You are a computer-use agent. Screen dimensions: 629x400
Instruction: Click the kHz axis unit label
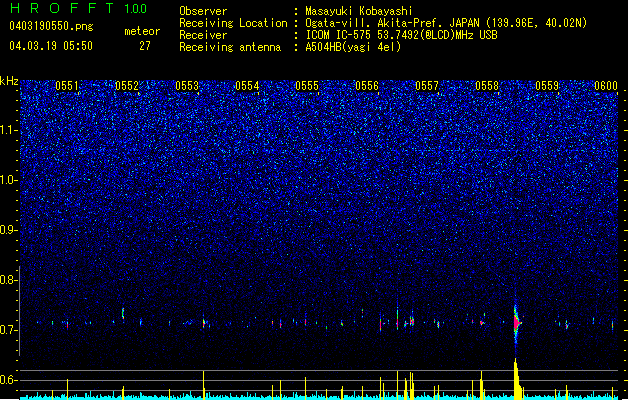point(9,81)
